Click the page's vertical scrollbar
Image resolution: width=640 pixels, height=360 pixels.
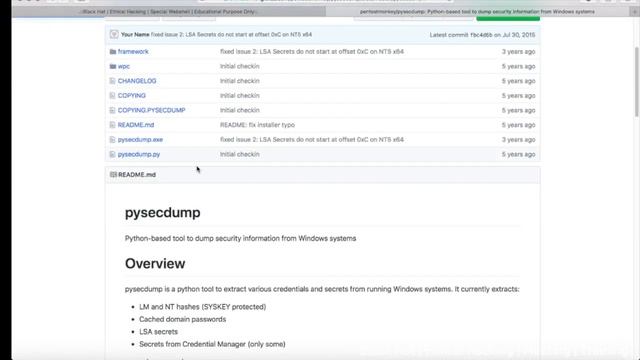pyautogui.click(x=637, y=82)
